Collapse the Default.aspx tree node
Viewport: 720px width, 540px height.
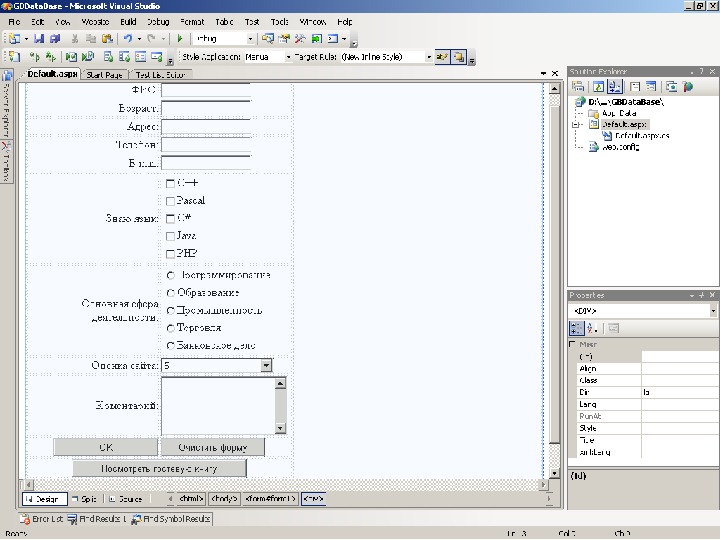(574, 125)
